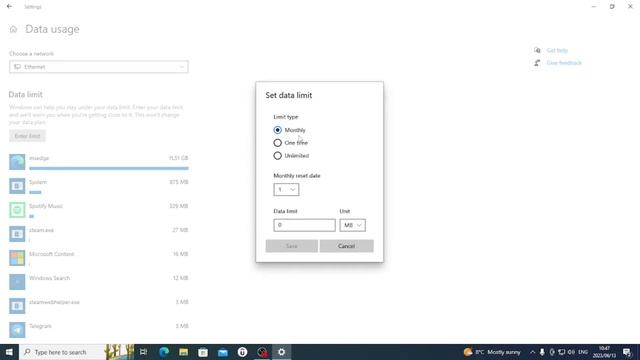This screenshot has height=360, width=640.
Task: Open the Get help link
Action: [557, 50]
